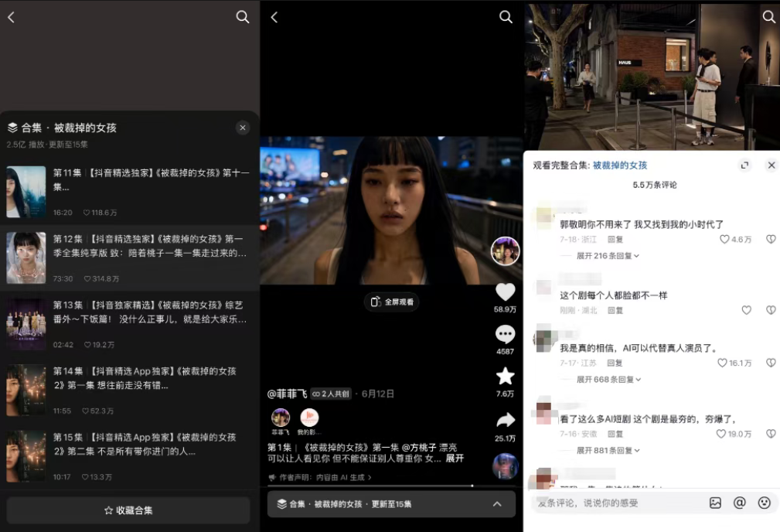
Task: Like the video with 58.9万 heart
Action: (505, 292)
